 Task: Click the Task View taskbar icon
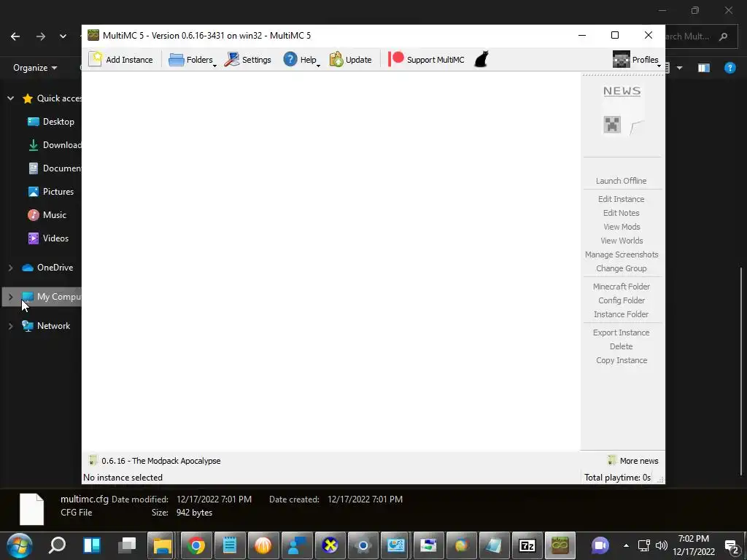(127, 545)
